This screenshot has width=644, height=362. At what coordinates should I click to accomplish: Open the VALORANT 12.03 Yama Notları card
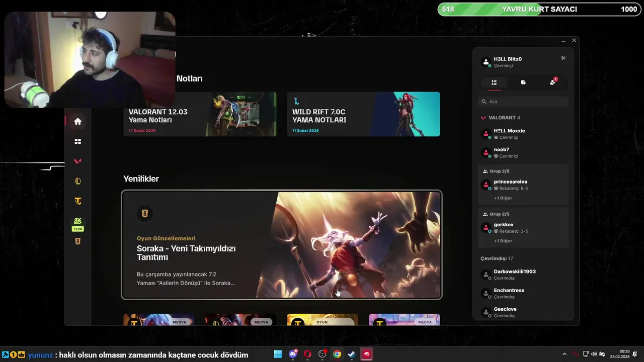coord(200,114)
